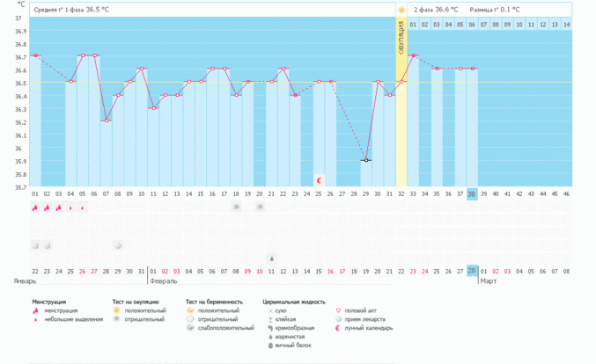596x364 pixels.
Task: Click the menstruation drop icon on cycle day 01
Action: 35,207
